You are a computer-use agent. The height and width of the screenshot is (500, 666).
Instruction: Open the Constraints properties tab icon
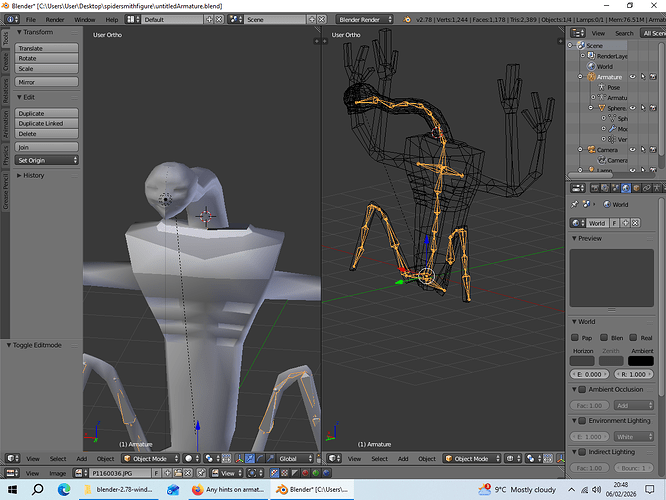pos(646,188)
